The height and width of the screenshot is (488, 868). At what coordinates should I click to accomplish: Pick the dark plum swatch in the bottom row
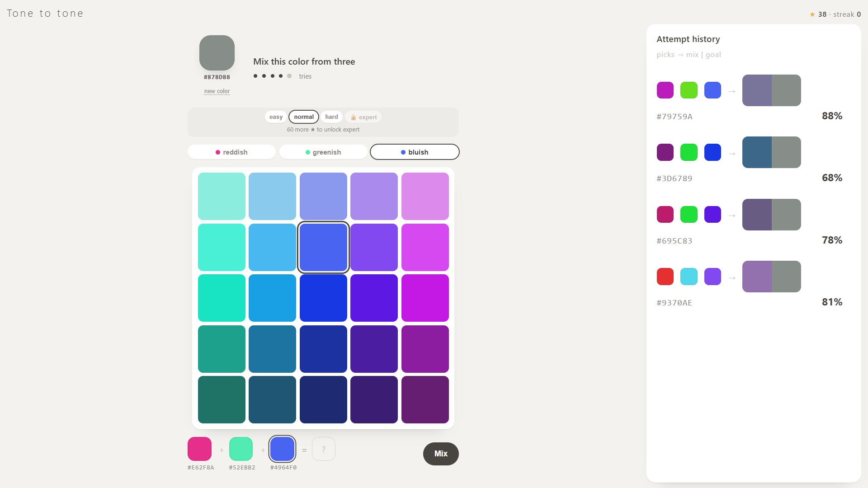[x=425, y=399]
